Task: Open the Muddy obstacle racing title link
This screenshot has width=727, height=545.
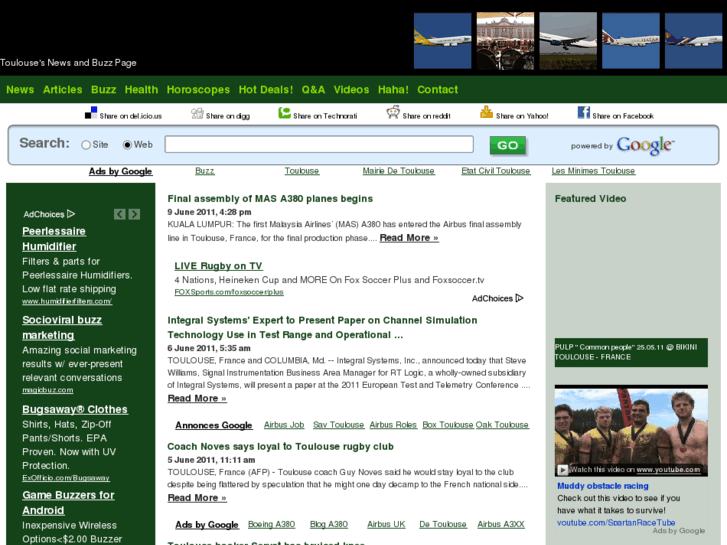Action: 603,486
